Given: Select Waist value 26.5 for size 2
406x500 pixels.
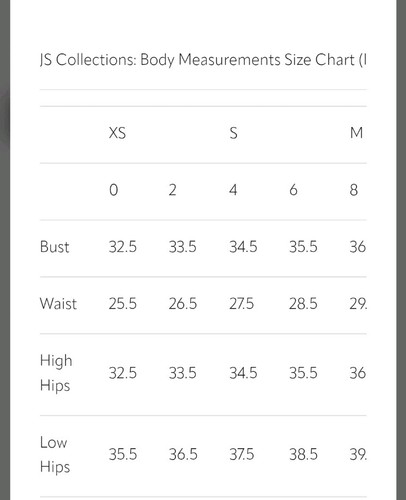Looking at the screenshot, I should [183, 304].
